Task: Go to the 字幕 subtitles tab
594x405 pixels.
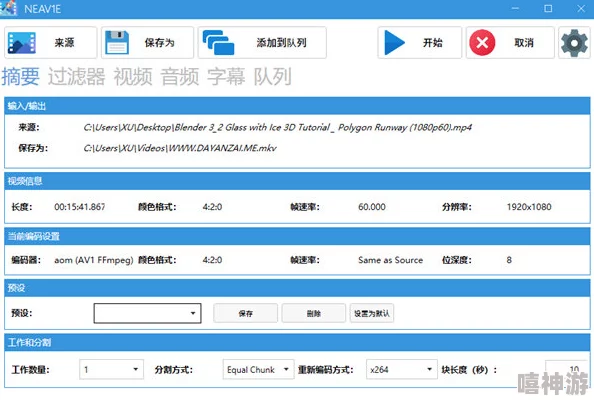Action: tap(226, 77)
